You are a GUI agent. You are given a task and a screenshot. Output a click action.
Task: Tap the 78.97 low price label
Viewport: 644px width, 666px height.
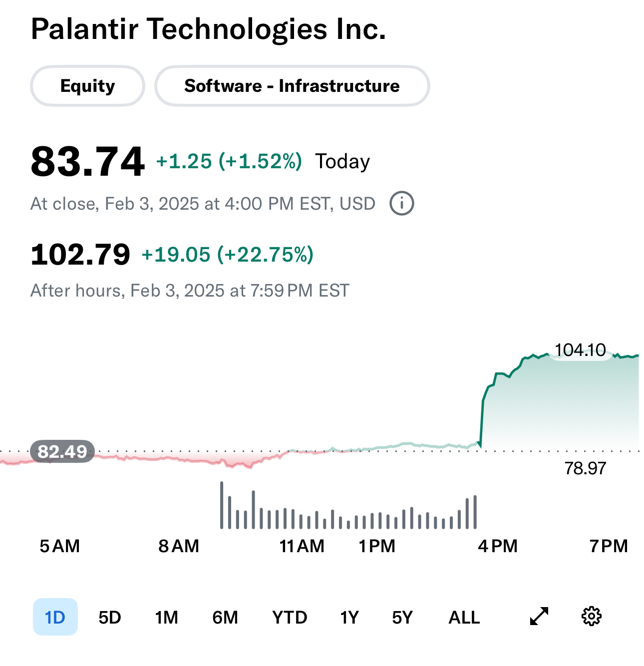[585, 468]
